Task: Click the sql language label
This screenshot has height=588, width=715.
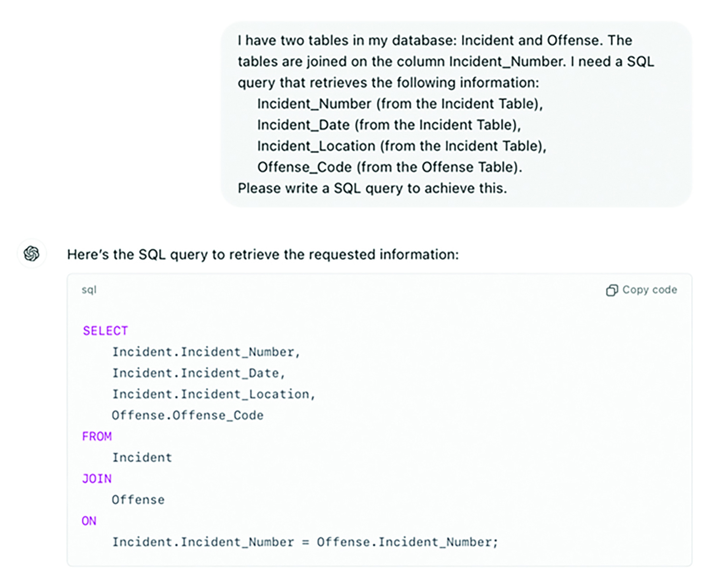Action: click(x=89, y=290)
